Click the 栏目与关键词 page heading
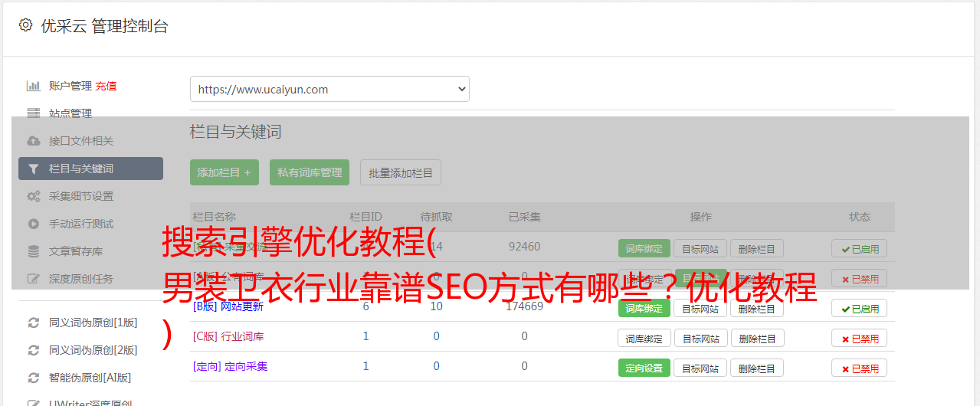This screenshot has width=980, height=406. [x=235, y=132]
